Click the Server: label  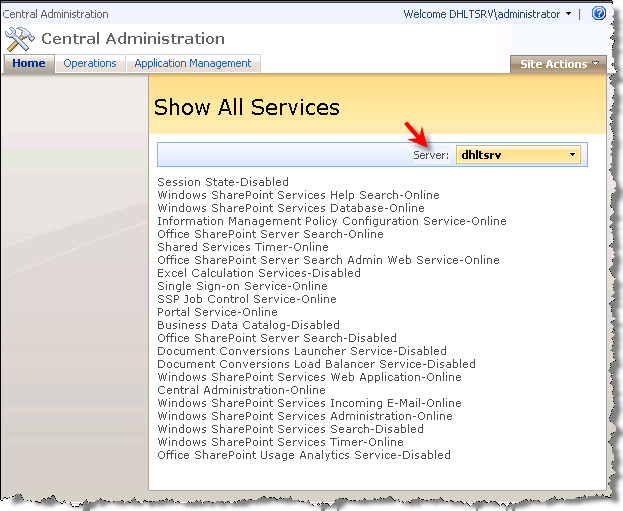coord(431,155)
